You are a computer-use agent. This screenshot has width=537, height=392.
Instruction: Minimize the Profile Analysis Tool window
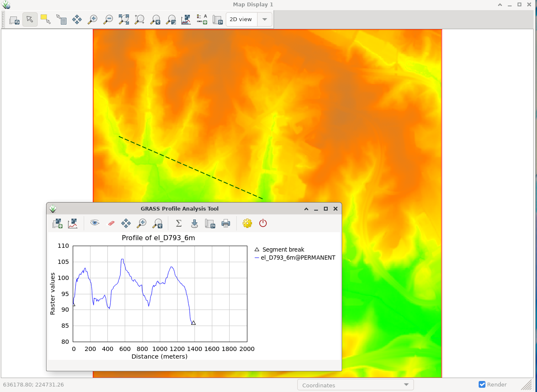(316, 209)
